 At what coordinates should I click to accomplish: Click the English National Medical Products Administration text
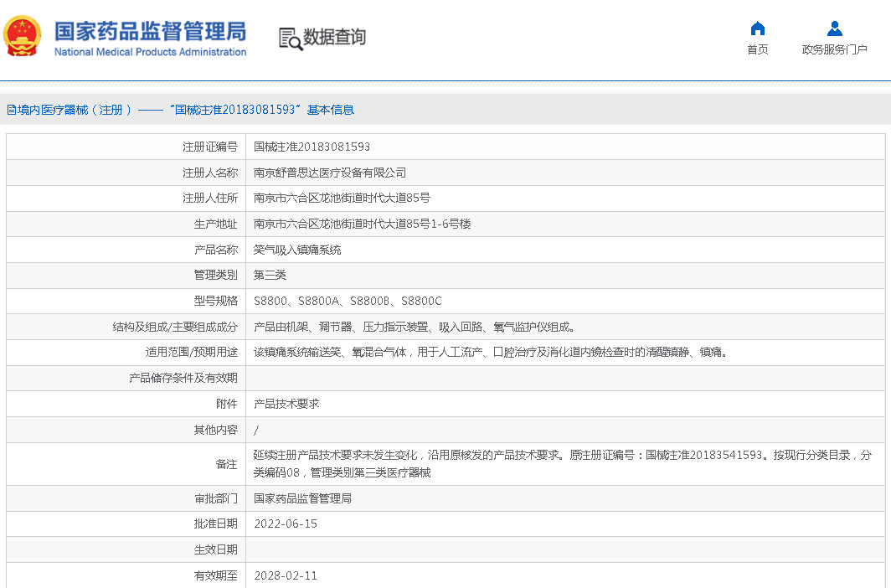pos(150,52)
